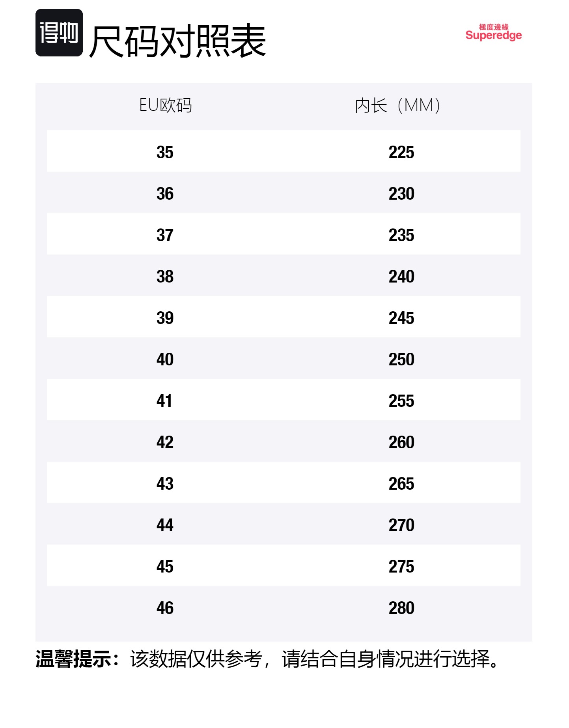Viewport: 569px width, 728px height.
Task: Click the 255 inner length value
Action: pos(401,401)
